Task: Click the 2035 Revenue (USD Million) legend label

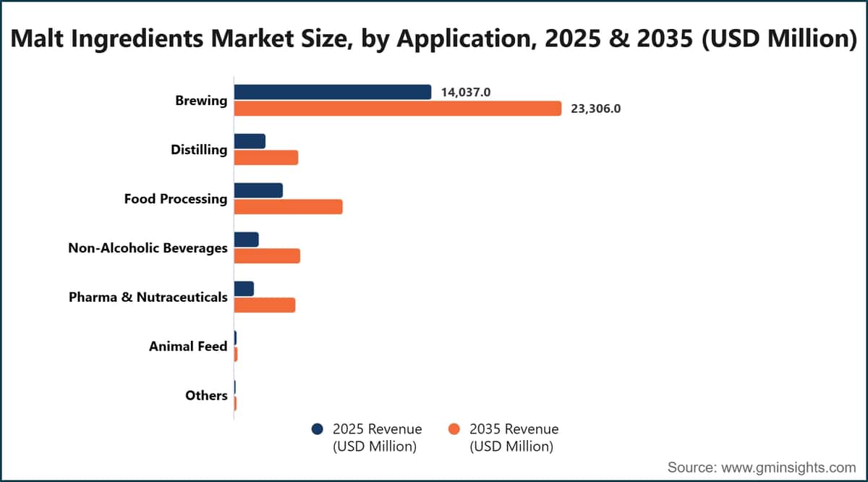Action: tap(514, 438)
